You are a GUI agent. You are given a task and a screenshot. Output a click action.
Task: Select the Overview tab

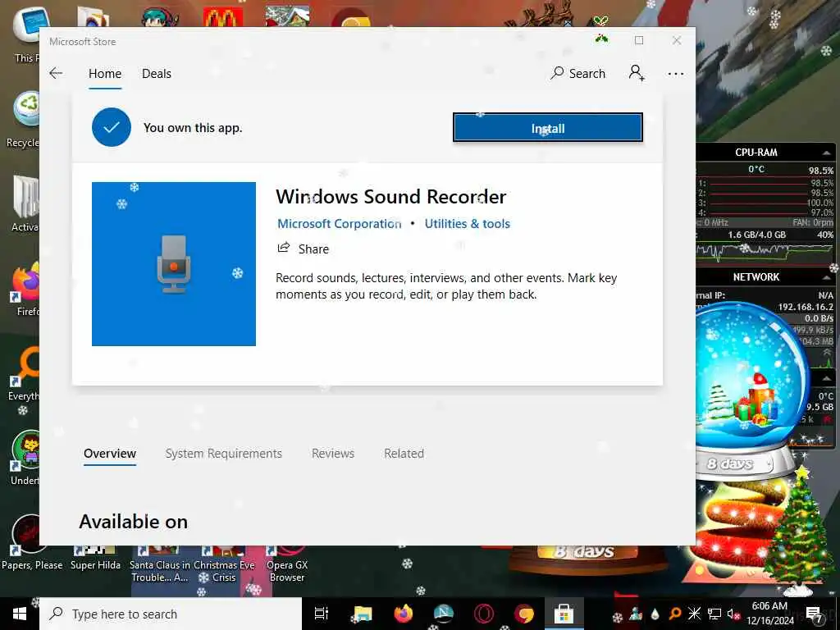click(110, 453)
